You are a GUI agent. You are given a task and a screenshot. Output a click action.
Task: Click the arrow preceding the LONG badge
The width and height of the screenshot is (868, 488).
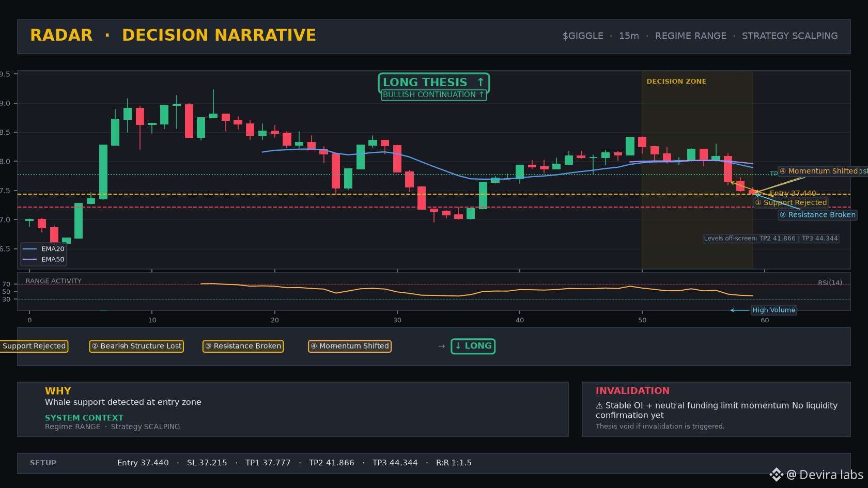441,347
